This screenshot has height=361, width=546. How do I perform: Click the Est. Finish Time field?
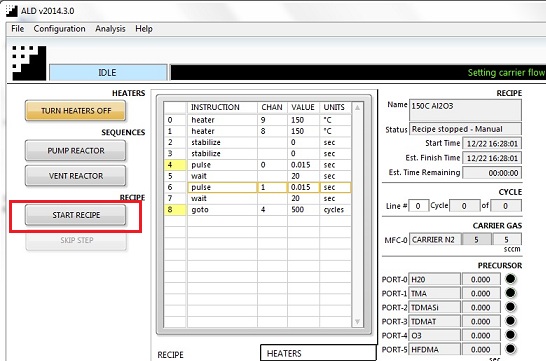(x=492, y=158)
